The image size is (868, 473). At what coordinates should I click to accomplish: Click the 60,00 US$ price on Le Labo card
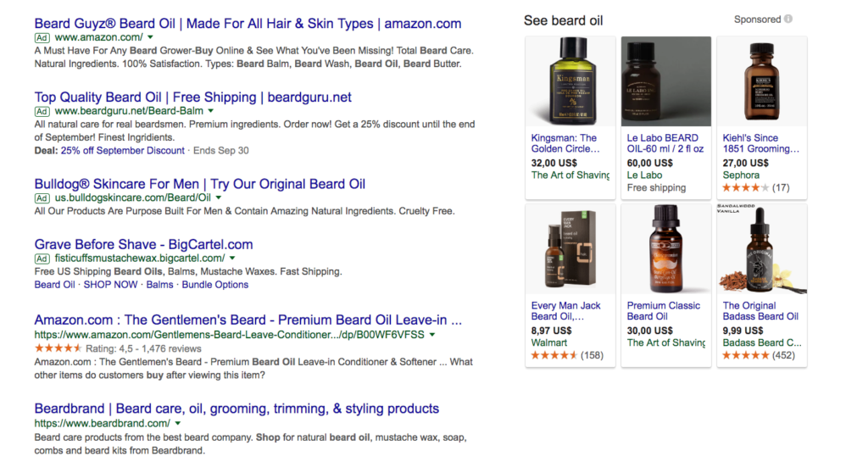(x=650, y=163)
